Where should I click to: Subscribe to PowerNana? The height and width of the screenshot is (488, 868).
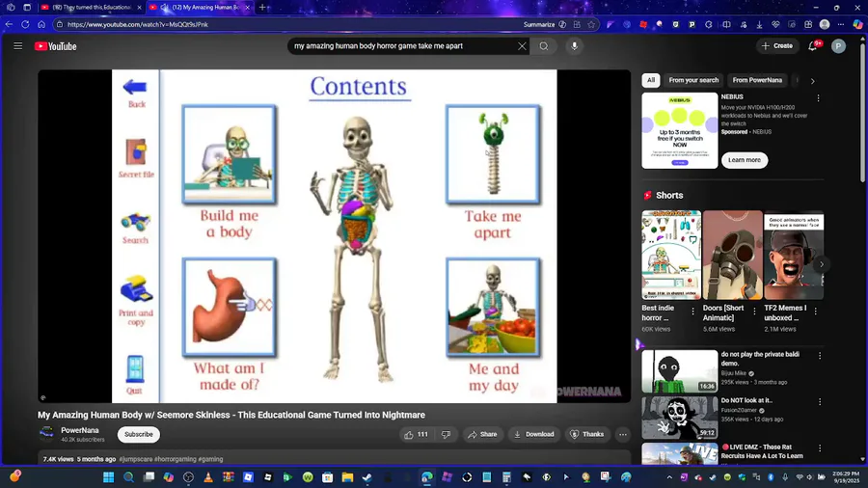[x=138, y=434]
